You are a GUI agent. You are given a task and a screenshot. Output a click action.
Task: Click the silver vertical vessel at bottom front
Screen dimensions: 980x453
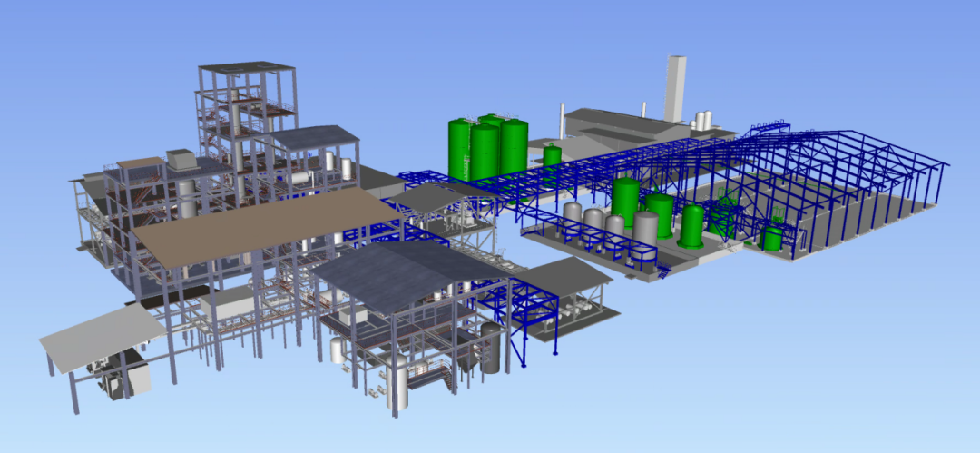pos(397,381)
